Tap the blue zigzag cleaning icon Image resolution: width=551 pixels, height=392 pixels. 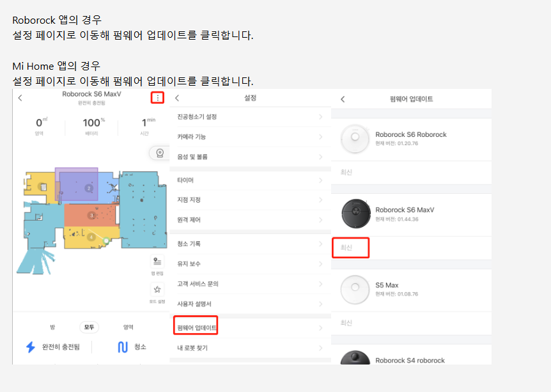tap(123, 347)
